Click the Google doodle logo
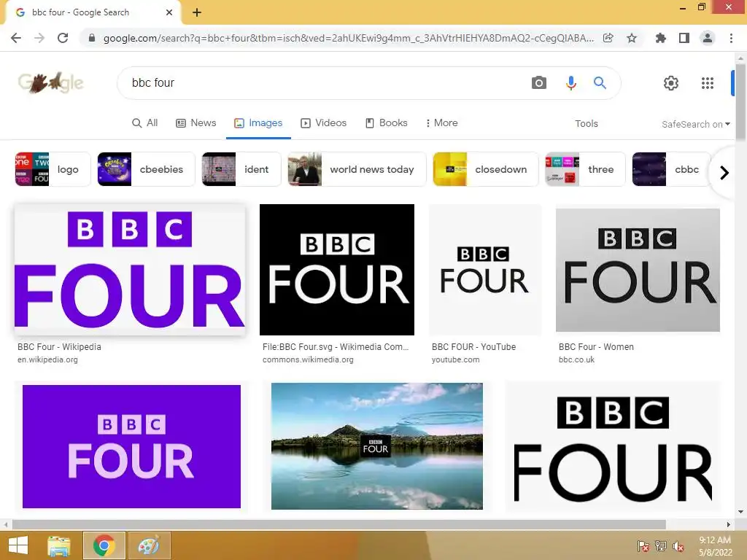 50,83
